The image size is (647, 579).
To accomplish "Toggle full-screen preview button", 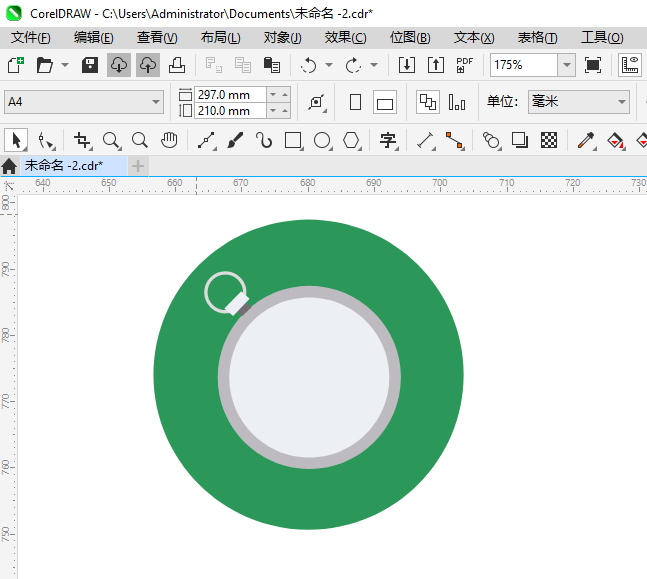I will (593, 65).
